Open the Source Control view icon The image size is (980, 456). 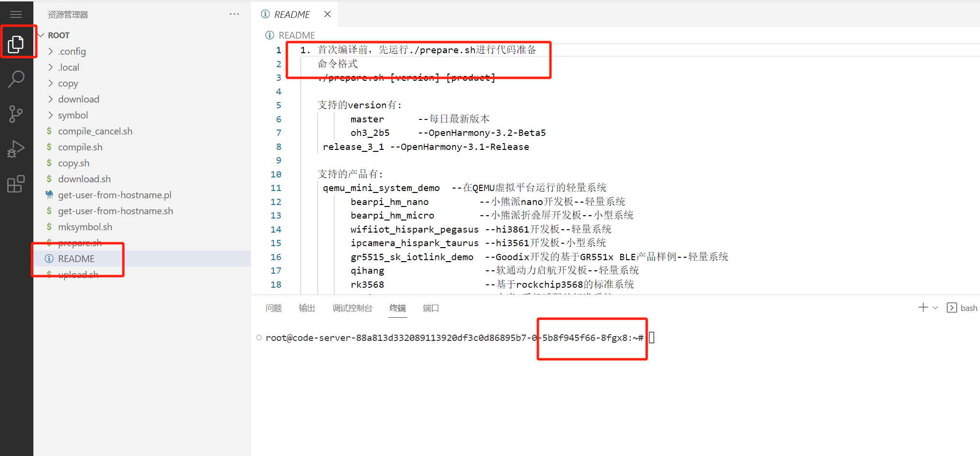[16, 114]
